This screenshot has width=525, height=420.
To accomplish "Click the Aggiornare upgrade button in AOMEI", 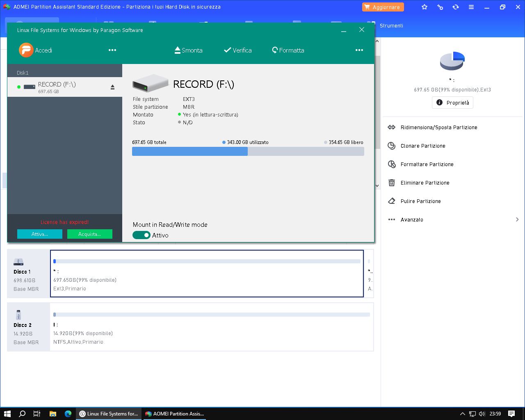I will tap(383, 7).
